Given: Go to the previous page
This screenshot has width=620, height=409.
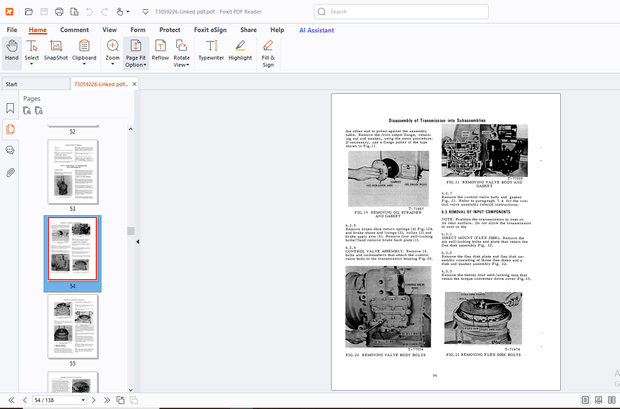Looking at the screenshot, I should [x=25, y=400].
